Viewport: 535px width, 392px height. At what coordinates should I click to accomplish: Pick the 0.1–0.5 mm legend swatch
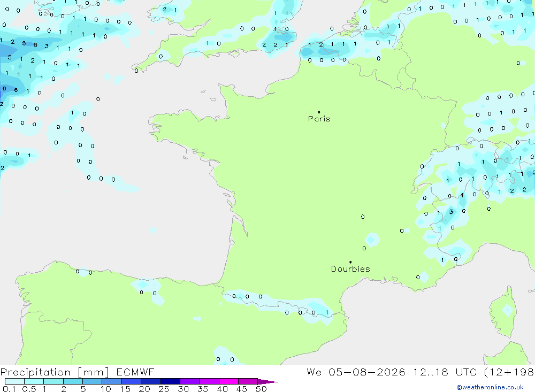tap(14, 381)
